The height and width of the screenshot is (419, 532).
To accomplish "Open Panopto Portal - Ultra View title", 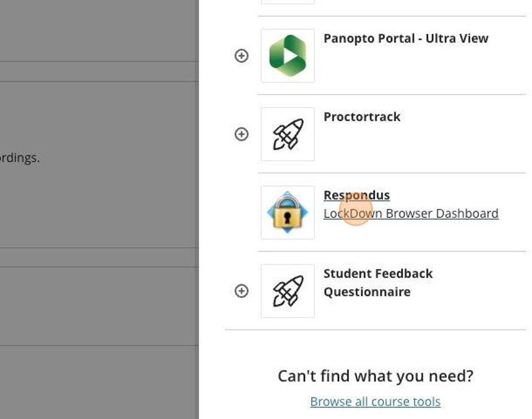I will point(406,38).
